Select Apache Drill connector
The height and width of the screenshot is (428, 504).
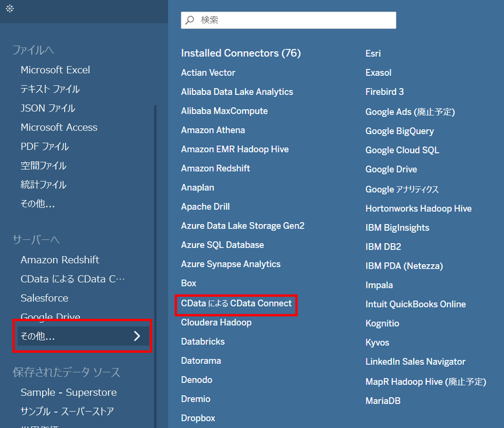pyautogui.click(x=205, y=206)
